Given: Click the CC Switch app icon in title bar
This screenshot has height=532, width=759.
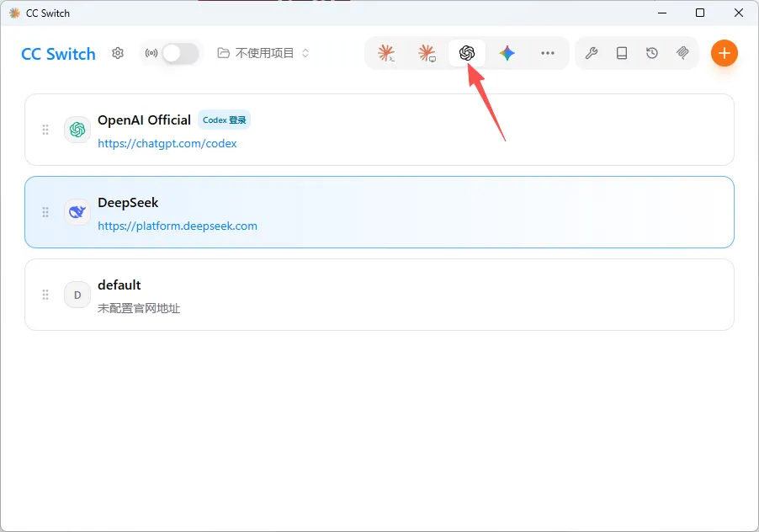Looking at the screenshot, I should [x=15, y=13].
